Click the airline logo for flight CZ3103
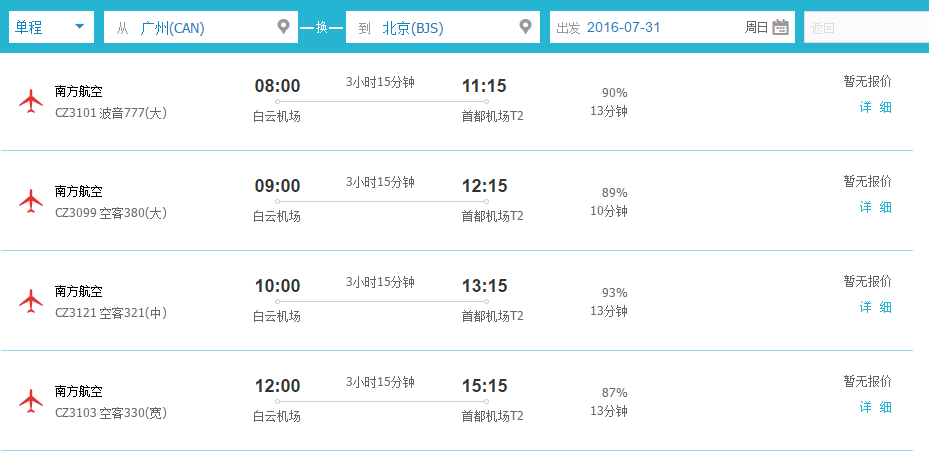Viewport: 929px width, 465px height. click(31, 402)
